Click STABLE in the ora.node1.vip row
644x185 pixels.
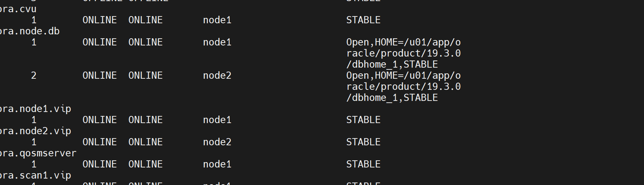click(363, 120)
